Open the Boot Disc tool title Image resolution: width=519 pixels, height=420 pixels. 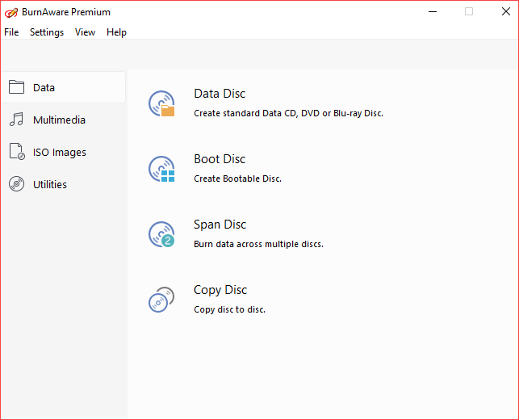click(220, 159)
